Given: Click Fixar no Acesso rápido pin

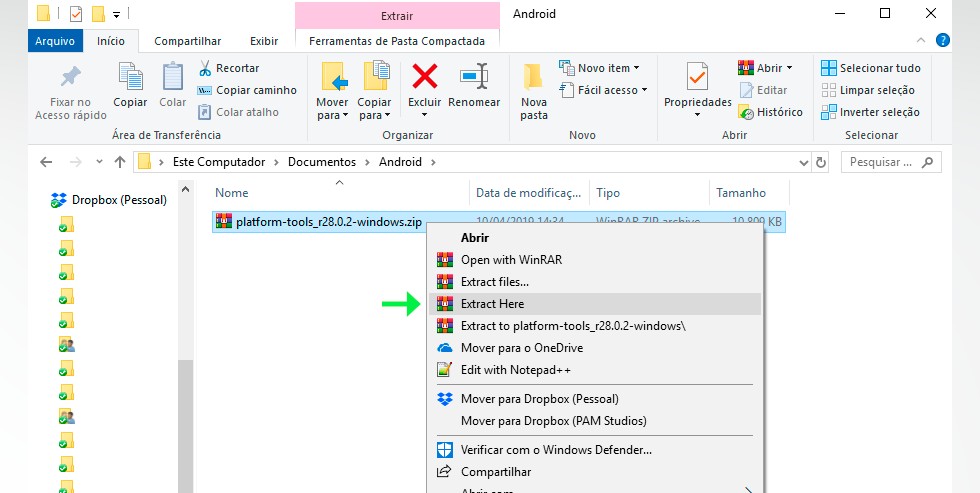Looking at the screenshot, I should (70, 77).
